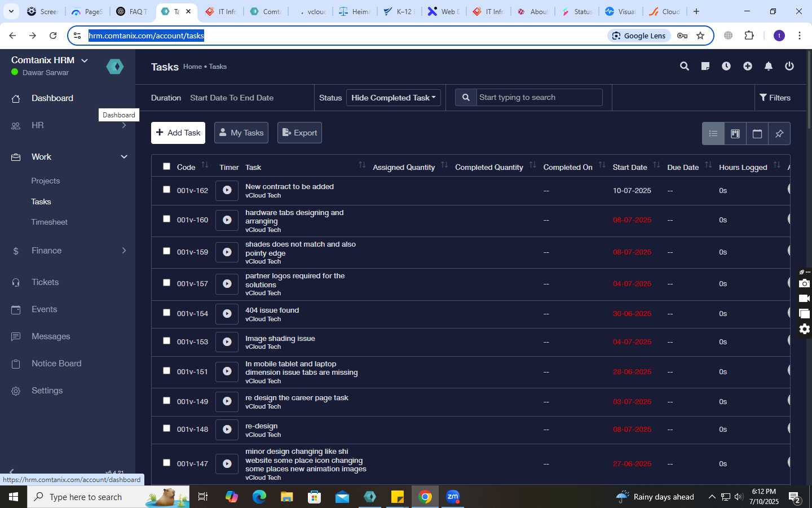This screenshot has width=812, height=508.
Task: Open Timesheet under Work
Action: pos(50,222)
